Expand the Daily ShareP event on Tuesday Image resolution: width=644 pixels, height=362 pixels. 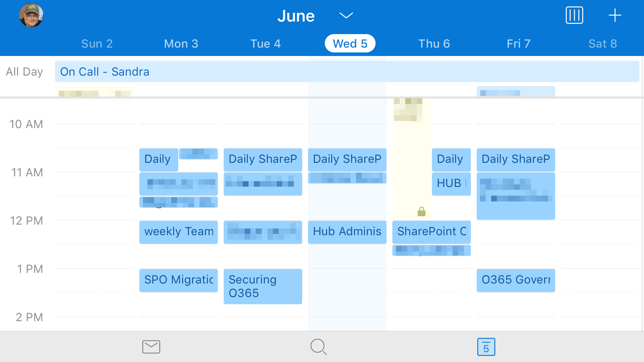(x=262, y=159)
